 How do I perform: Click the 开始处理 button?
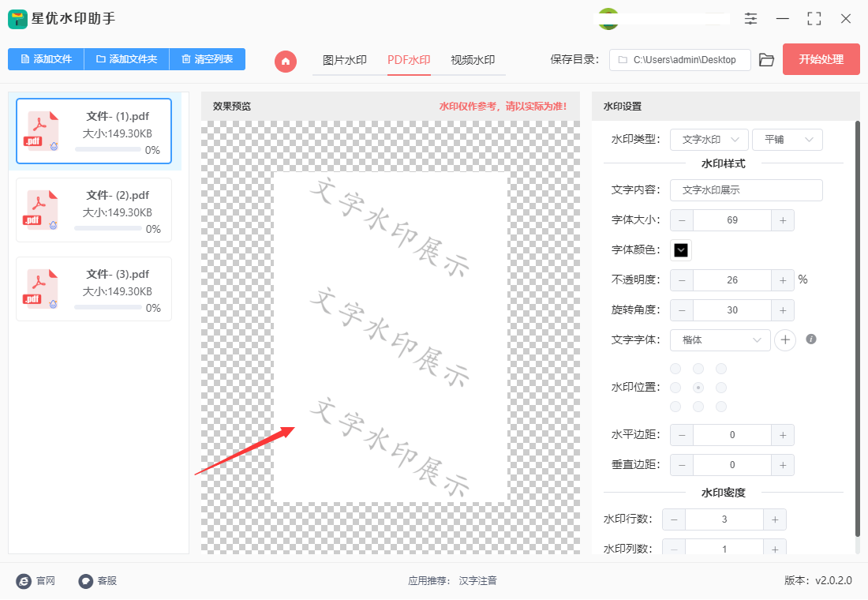pos(821,59)
